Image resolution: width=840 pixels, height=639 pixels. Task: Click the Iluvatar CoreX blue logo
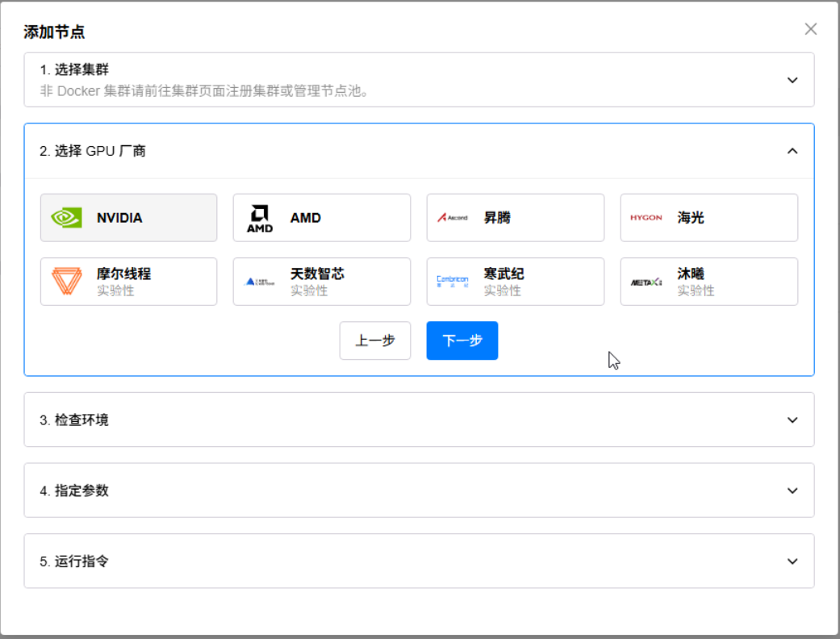pos(260,282)
